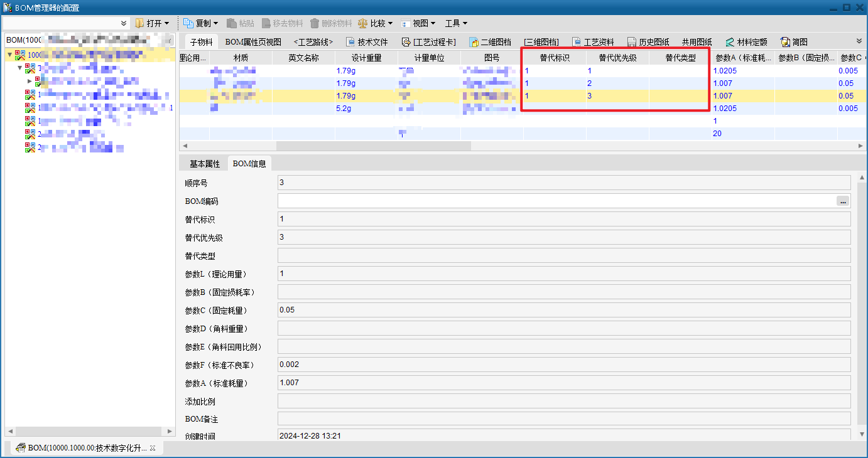This screenshot has width=868, height=458.
Task: Select the 简图 tab icon
Action: 785,42
